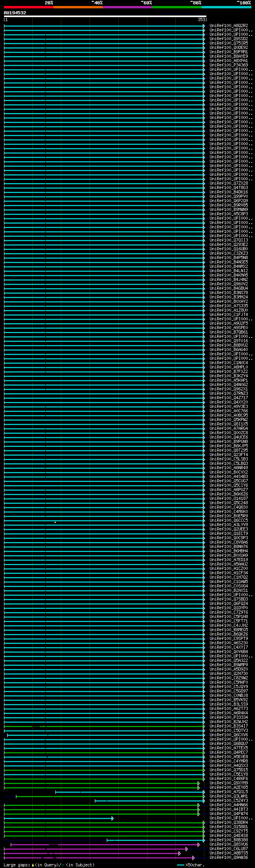Image resolution: width=255 pixels, height=868 pixels.
Task: Click hit label UniRef100_Q4UCE6
Action: tap(229, 437)
